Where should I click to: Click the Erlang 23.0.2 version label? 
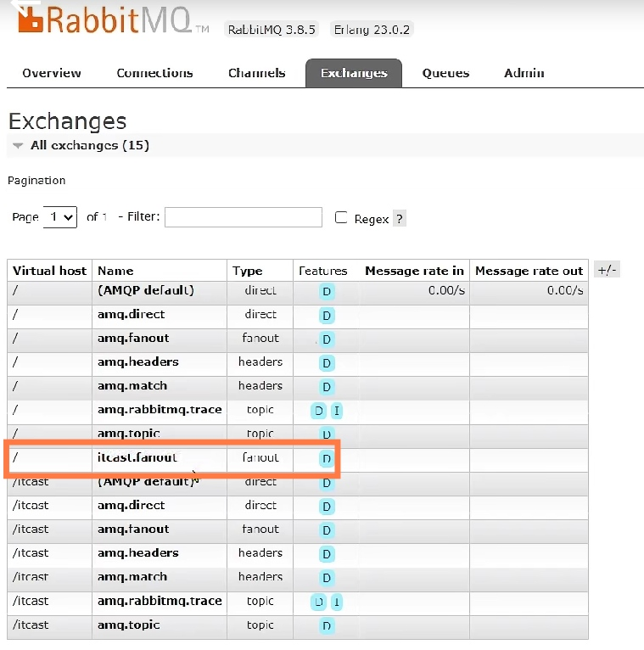pyautogui.click(x=372, y=30)
